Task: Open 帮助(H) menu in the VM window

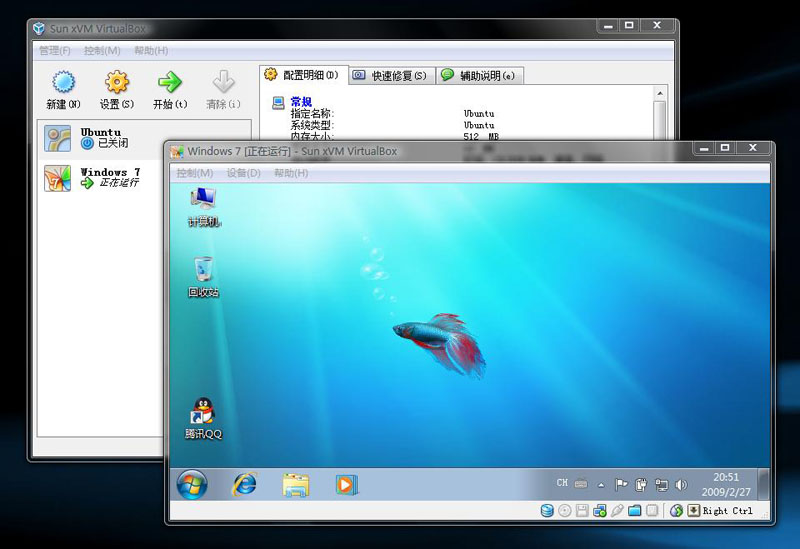Action: [x=291, y=173]
